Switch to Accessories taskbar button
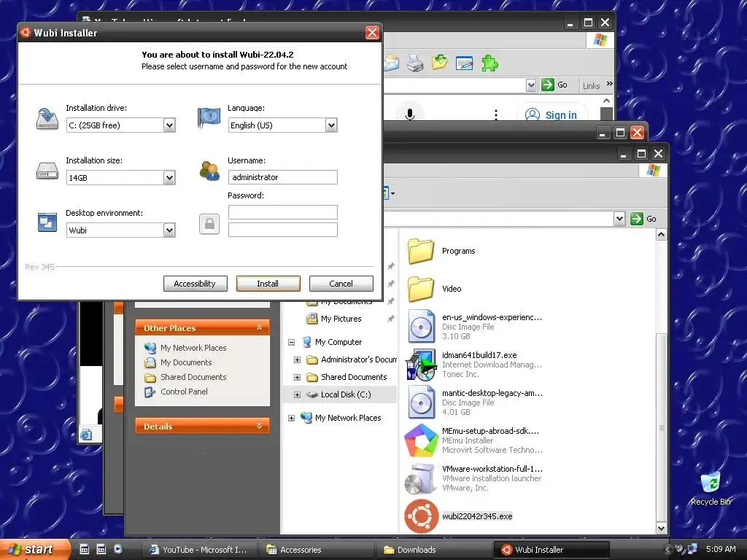 coord(316,550)
